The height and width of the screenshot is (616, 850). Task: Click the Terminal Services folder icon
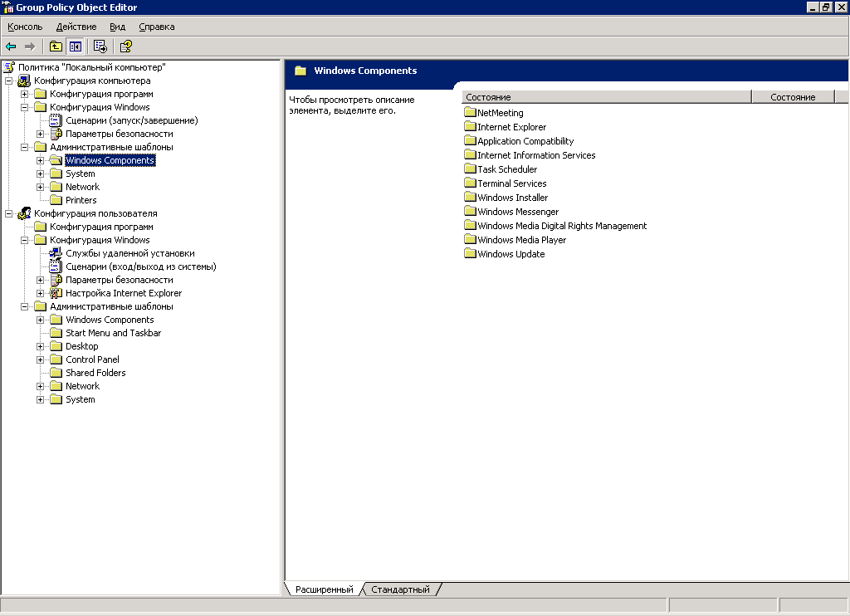pyautogui.click(x=470, y=183)
